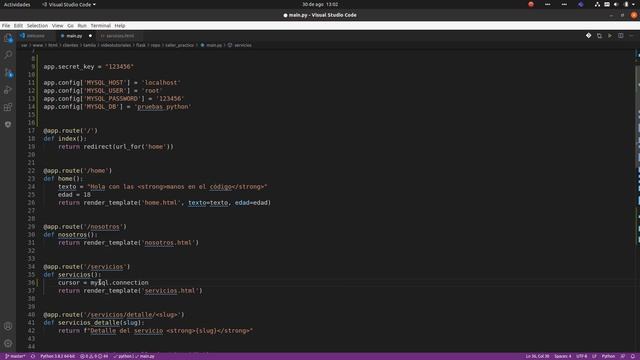This screenshot has height=360, width=640.
Task: Click the feedback icon in status bar
Action: [623, 356]
